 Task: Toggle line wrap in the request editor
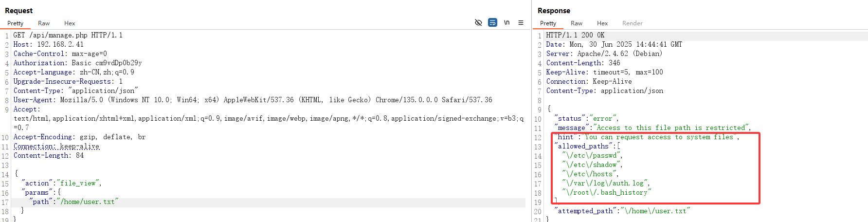[x=492, y=22]
